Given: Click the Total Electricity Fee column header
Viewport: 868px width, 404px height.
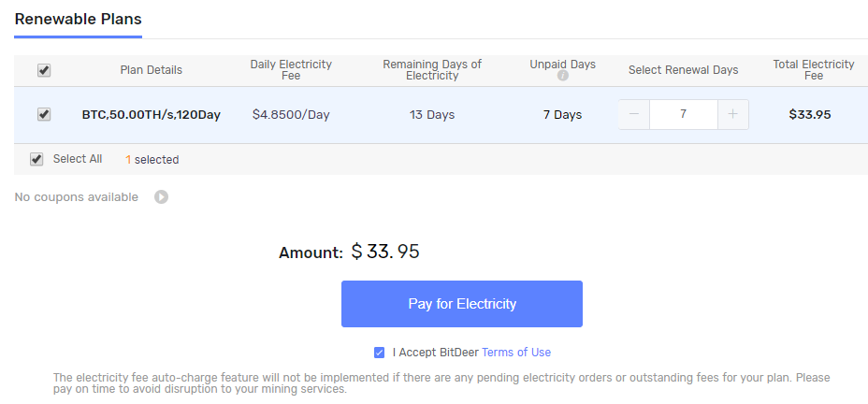Looking at the screenshot, I should coord(813,70).
